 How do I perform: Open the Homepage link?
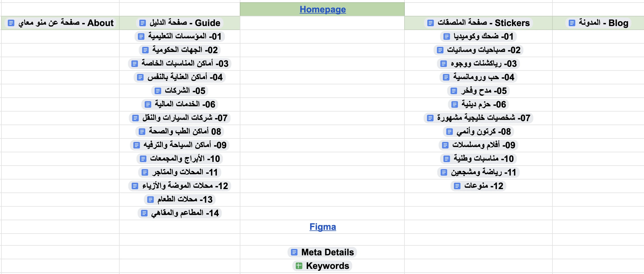point(323,9)
